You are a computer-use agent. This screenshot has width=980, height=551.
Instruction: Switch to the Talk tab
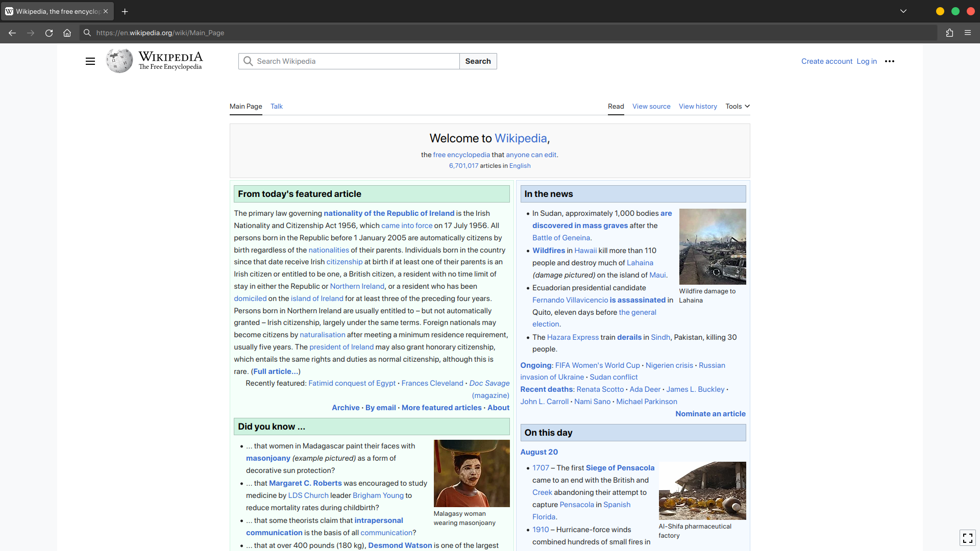tap(276, 106)
